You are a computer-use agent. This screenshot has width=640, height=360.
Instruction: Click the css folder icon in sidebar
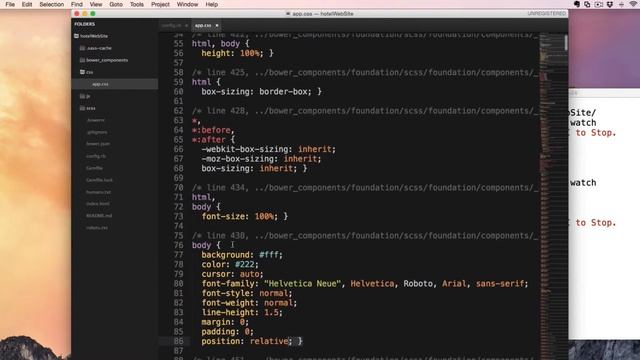[82, 72]
